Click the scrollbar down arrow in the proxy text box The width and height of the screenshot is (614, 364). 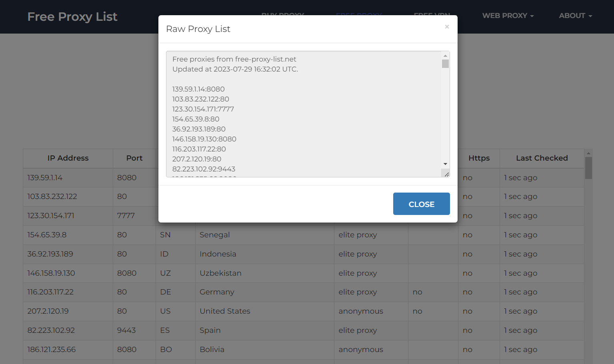click(x=445, y=164)
